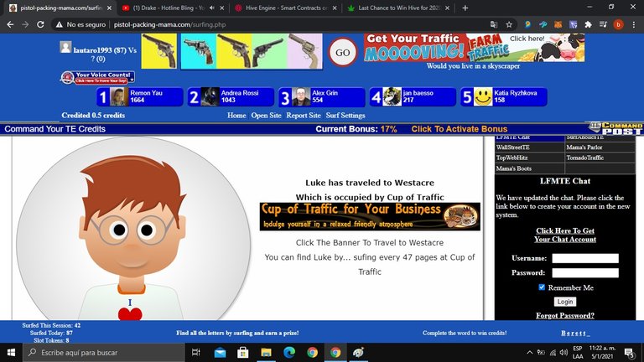
Task: Bookmark page with star icon
Action: click(x=509, y=24)
